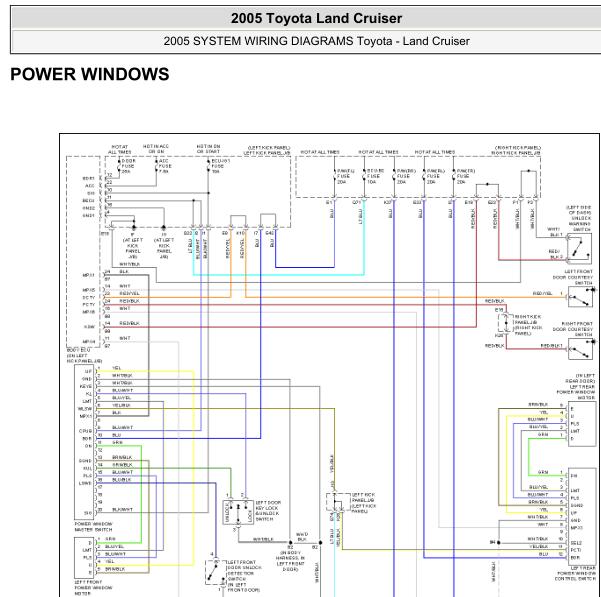601x597 pixels.
Task: Click the "UNLOCK WARNING SWITCH" label
Action: coord(581,224)
